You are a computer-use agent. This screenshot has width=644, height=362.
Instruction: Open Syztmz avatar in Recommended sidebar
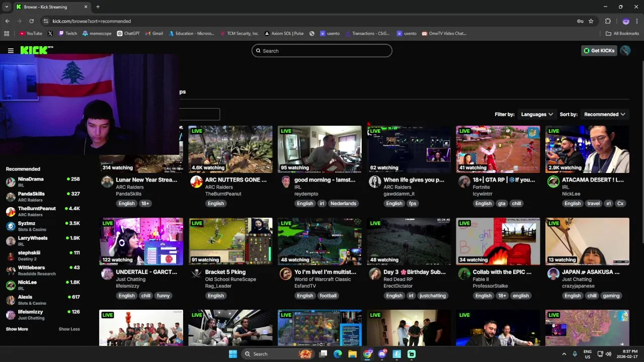11,226
